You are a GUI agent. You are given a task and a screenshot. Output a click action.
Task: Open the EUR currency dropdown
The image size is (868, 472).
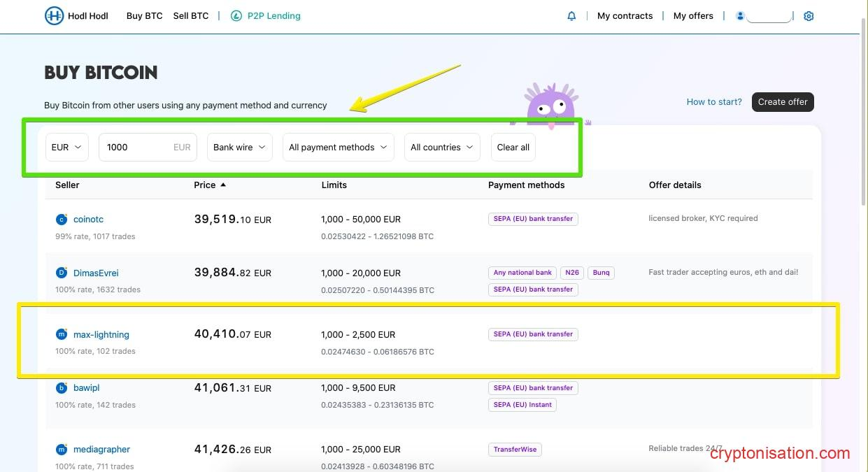pyautogui.click(x=66, y=147)
